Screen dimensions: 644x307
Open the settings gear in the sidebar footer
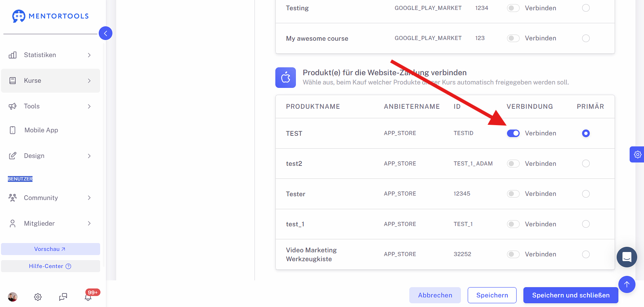38,297
